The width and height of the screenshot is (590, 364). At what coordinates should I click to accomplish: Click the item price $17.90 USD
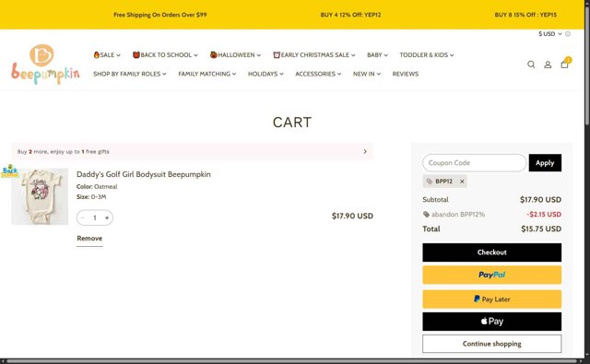click(352, 216)
